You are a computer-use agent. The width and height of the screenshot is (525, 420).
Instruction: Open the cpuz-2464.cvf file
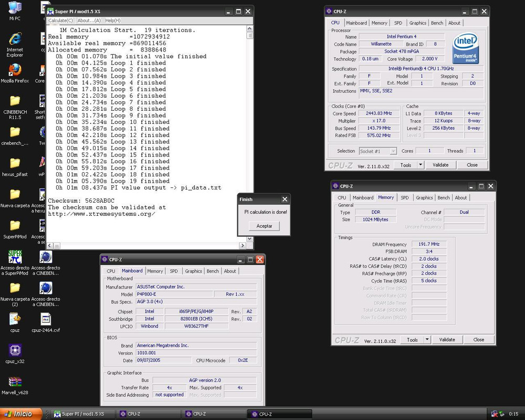[46, 322]
